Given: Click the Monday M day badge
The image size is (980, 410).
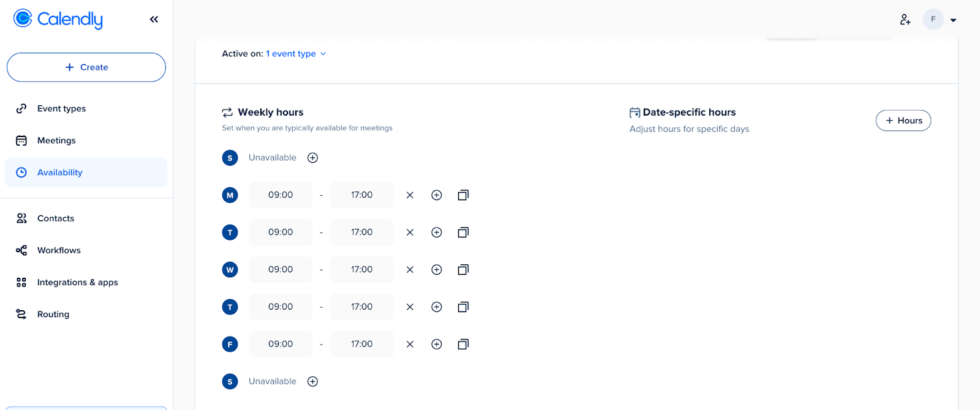Looking at the screenshot, I should (230, 195).
